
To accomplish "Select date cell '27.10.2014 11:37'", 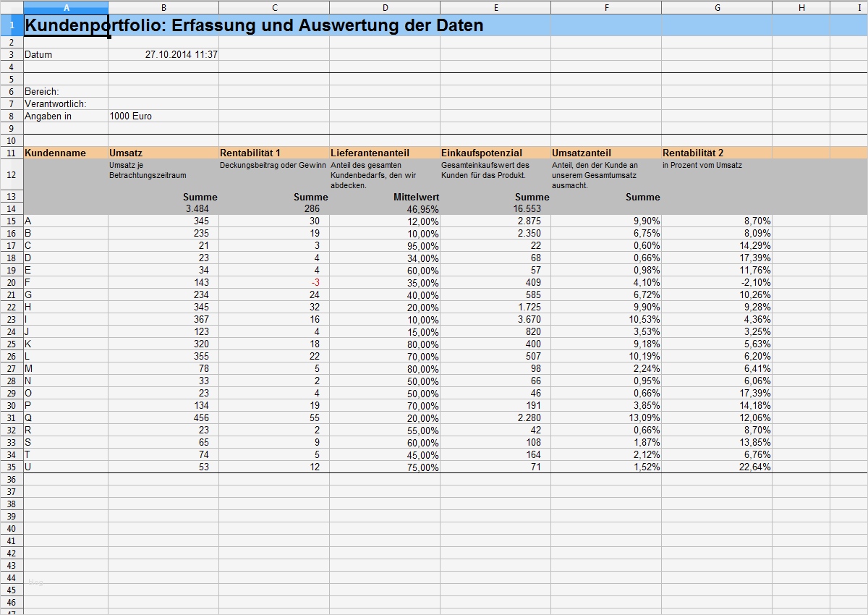I will tap(163, 54).
